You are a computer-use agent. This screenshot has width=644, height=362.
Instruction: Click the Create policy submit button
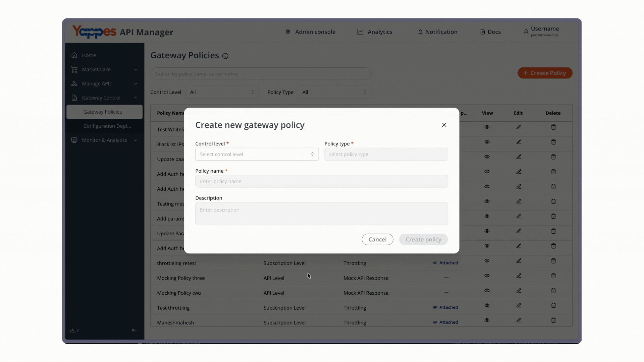423,239
